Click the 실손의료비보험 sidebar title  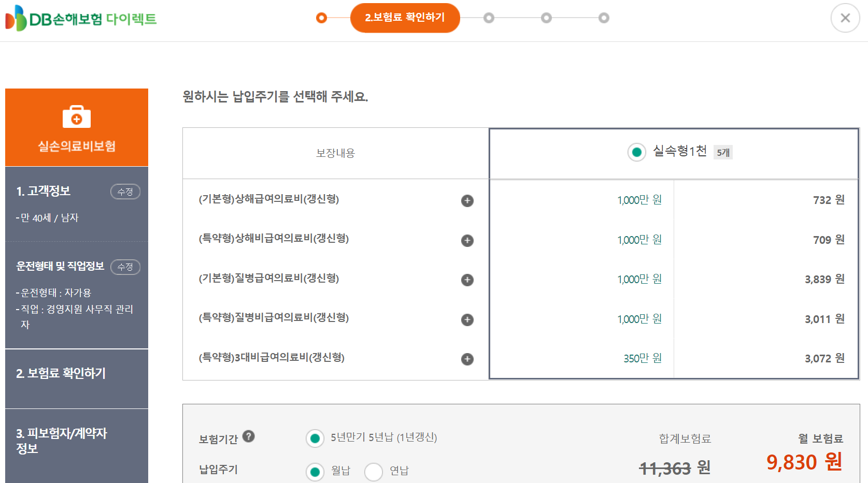(x=77, y=146)
